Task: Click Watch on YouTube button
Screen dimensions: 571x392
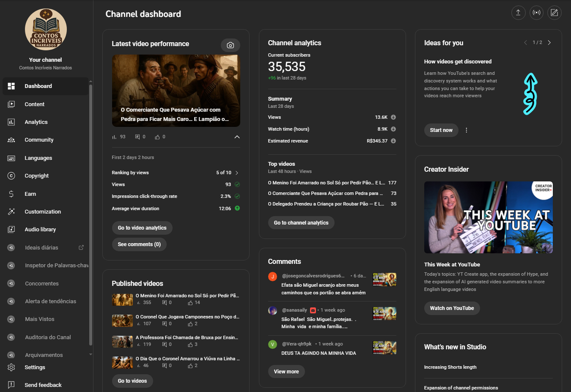Action: click(x=452, y=308)
